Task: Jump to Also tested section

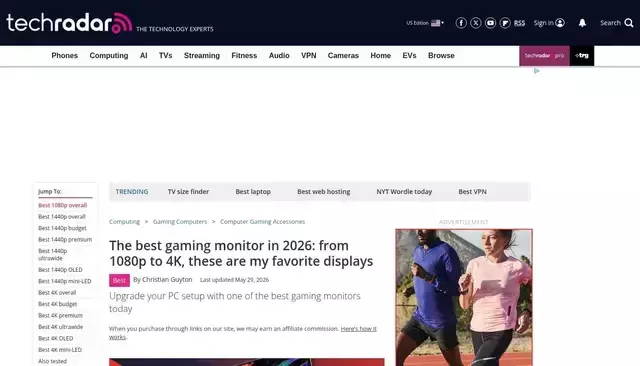Action: 52,361
